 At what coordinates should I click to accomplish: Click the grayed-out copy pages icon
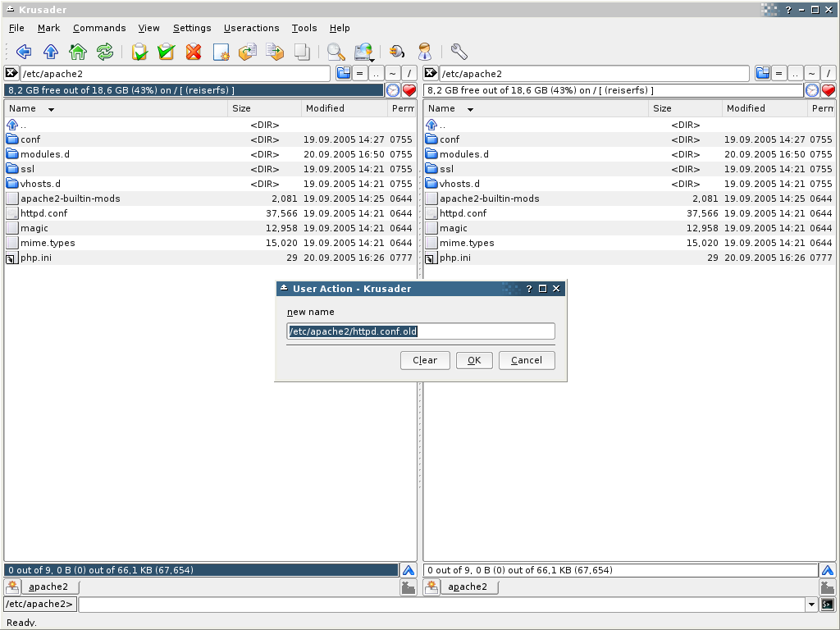(x=302, y=52)
